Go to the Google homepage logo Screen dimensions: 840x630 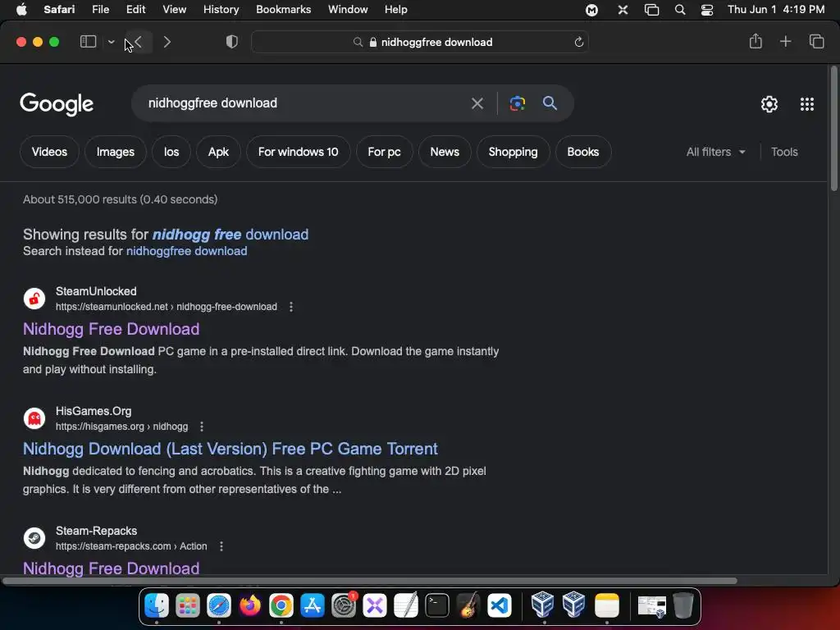57,104
